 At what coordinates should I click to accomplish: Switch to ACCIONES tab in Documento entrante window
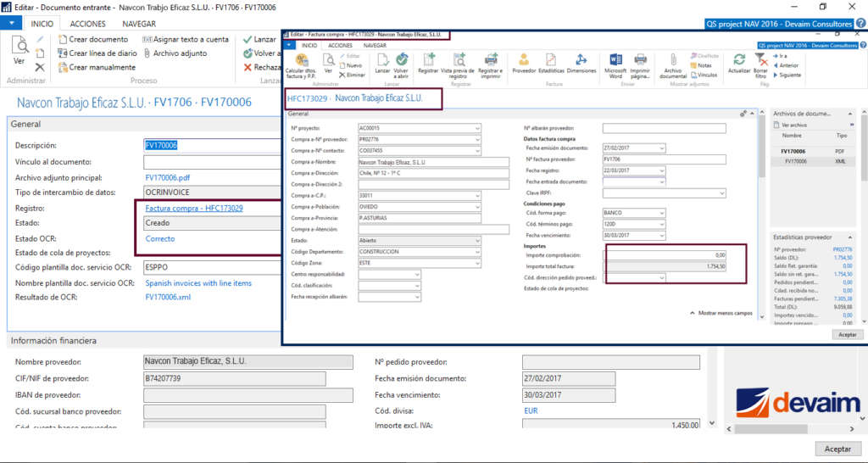(87, 24)
